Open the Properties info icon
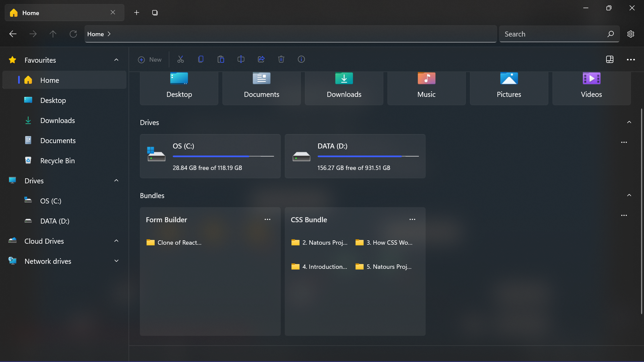The height and width of the screenshot is (362, 644). click(x=301, y=59)
